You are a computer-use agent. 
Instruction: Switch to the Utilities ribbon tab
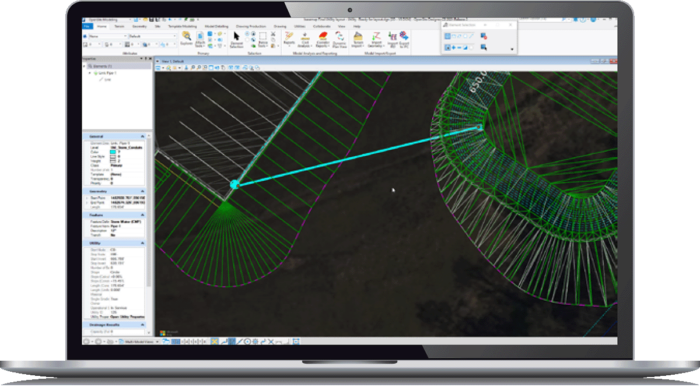(300, 26)
